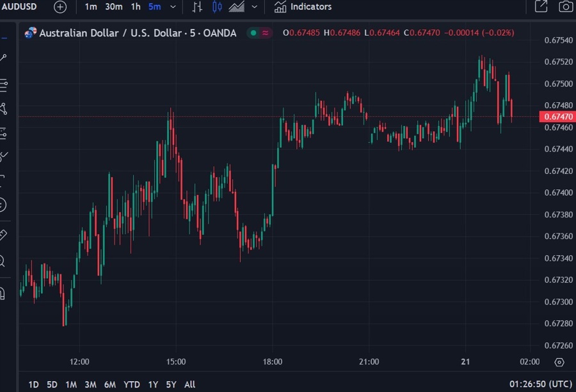The width and height of the screenshot is (576, 392).
Task: Switch to bar chart style
Action: click(197, 6)
